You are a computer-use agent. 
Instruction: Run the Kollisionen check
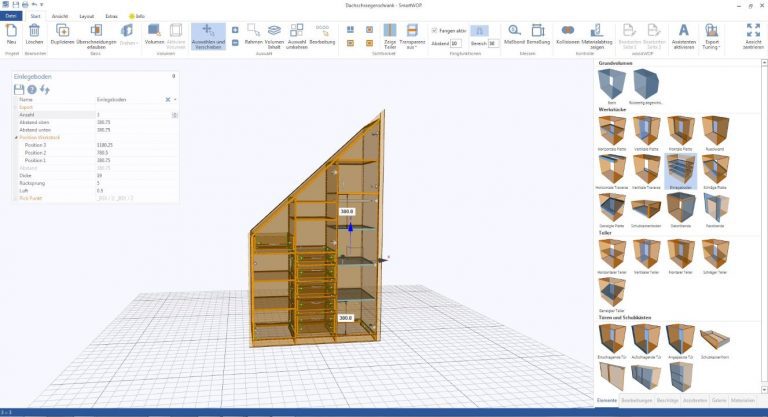tap(568, 33)
